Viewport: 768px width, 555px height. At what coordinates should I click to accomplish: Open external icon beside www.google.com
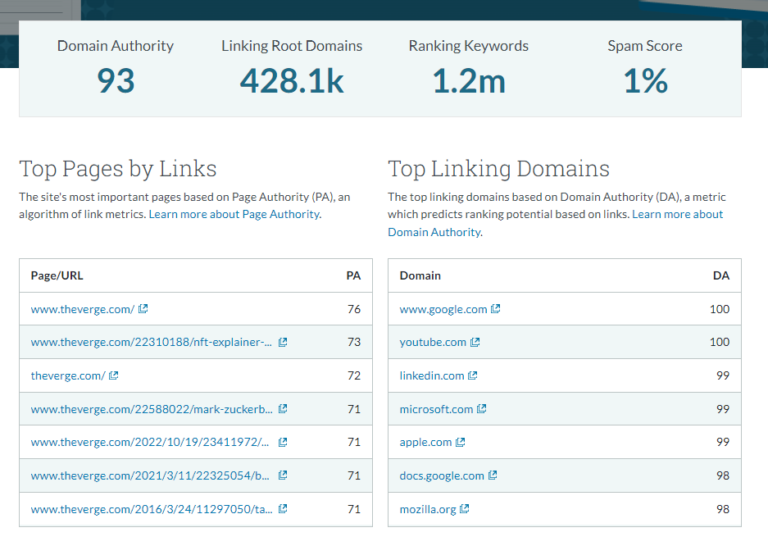pos(496,309)
